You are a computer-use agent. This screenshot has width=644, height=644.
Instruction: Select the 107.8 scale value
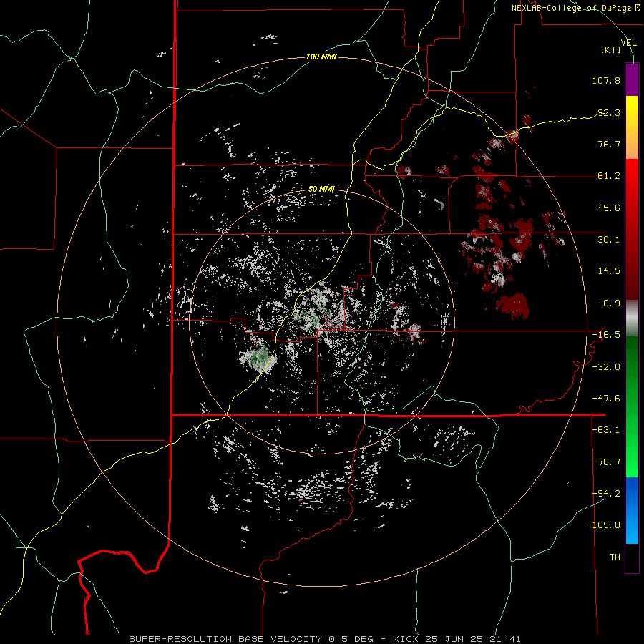(x=606, y=80)
